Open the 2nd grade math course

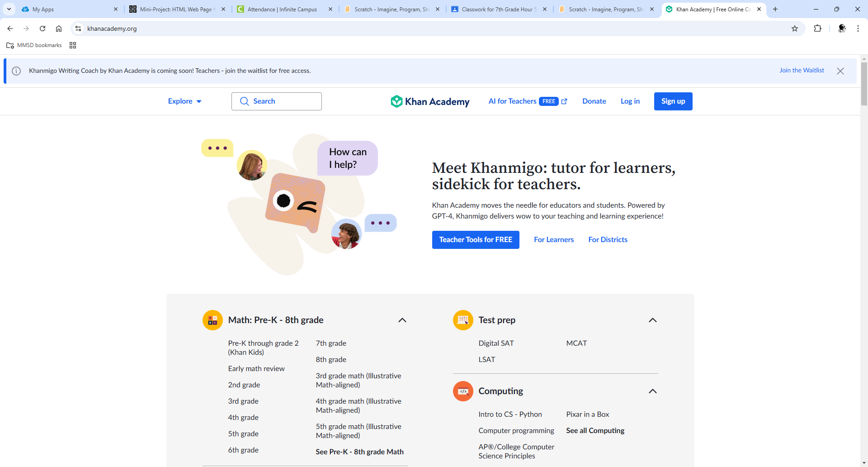244,385
